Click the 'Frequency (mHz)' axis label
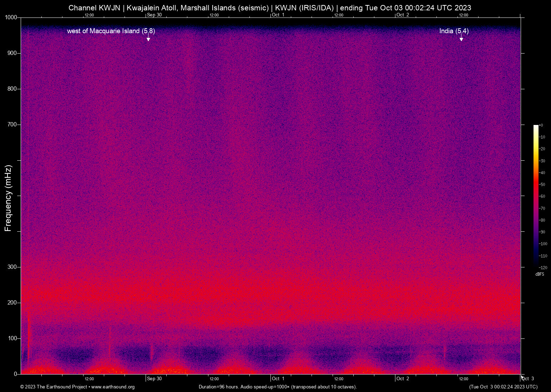The width and height of the screenshot is (551, 392). click(8, 198)
